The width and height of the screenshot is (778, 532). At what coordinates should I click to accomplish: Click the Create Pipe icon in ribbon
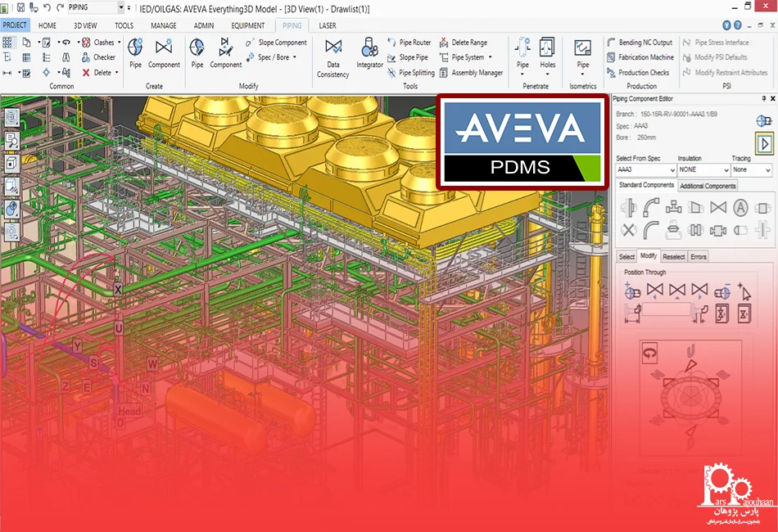[135, 51]
